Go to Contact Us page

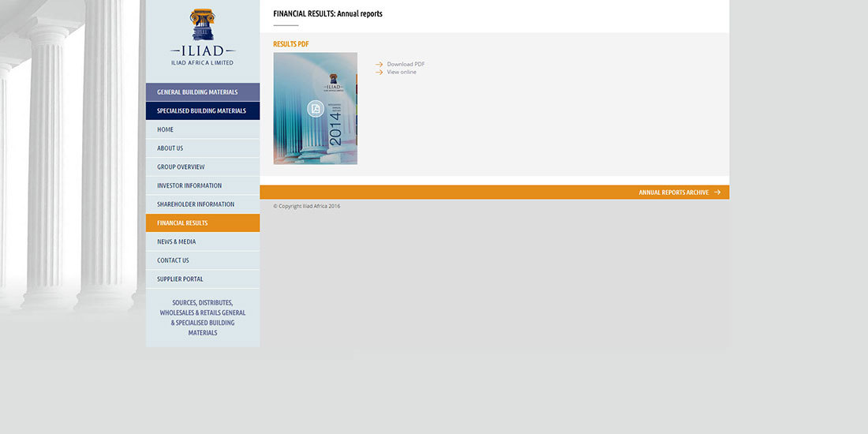174,260
